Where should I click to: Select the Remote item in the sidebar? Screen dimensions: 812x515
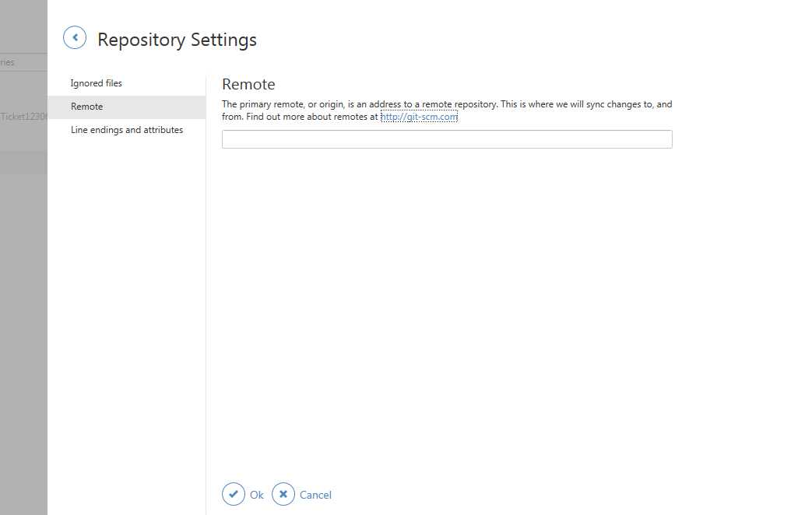click(86, 107)
